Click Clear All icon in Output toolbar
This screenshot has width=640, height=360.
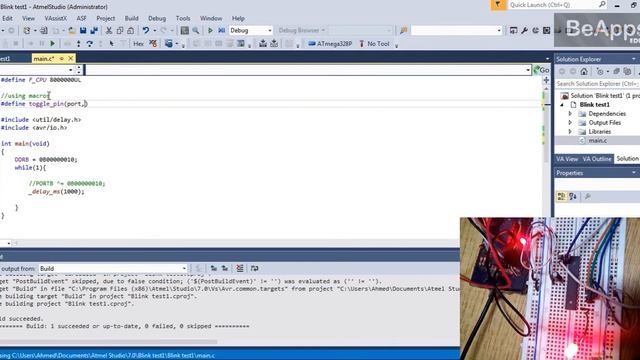click(240, 268)
